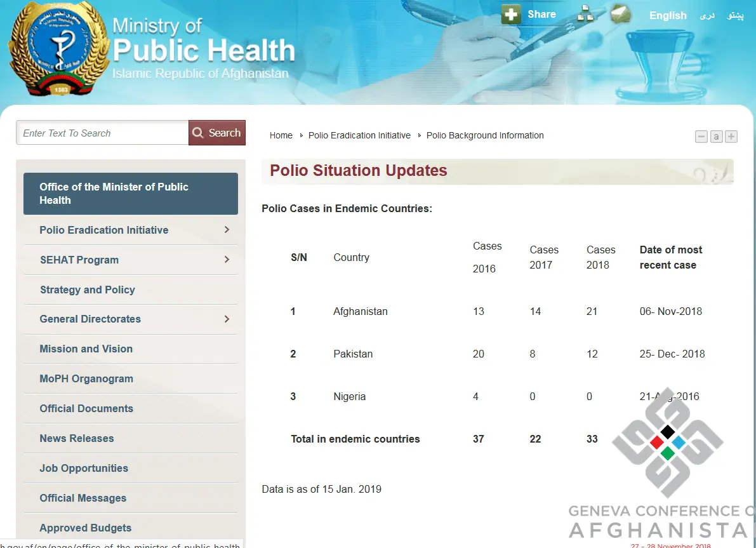
Task: Switch site language to Dari
Action: tap(706, 15)
